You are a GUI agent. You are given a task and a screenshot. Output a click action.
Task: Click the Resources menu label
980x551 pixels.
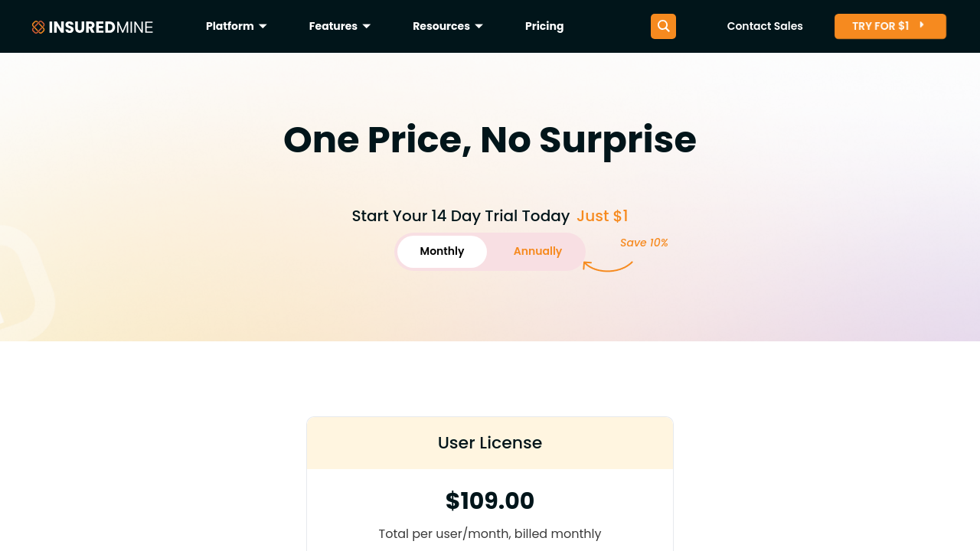441,26
